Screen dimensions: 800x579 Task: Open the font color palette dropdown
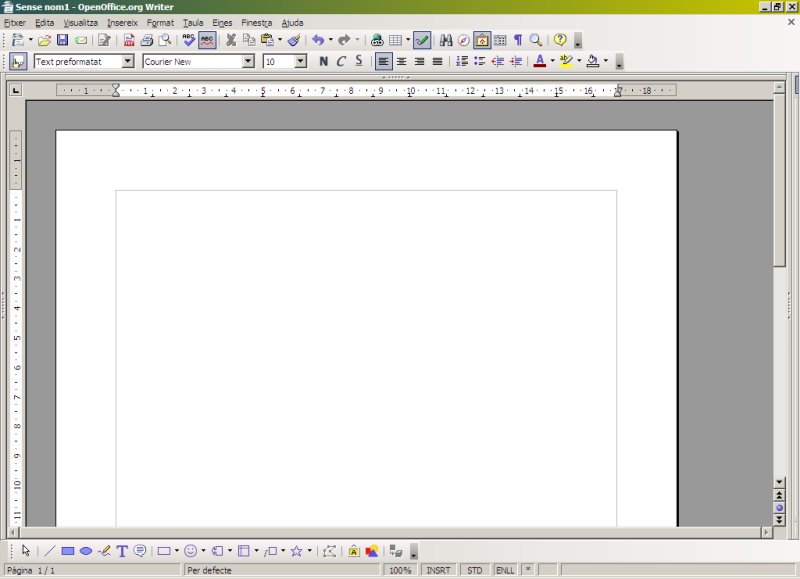click(x=553, y=61)
